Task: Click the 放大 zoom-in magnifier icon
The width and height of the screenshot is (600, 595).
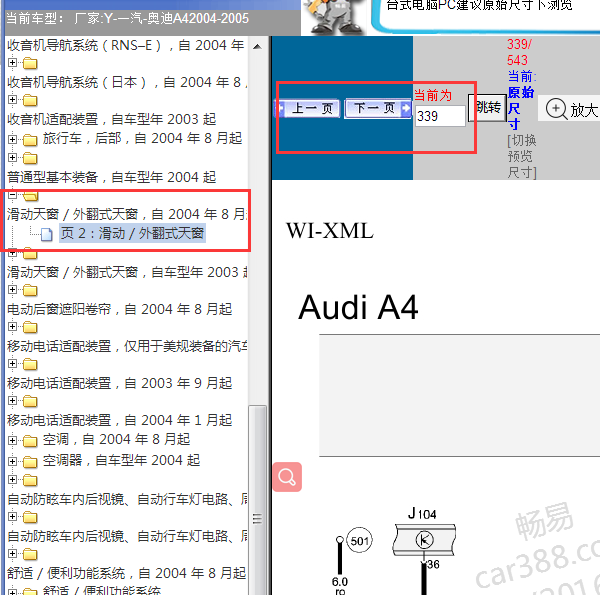Action: [x=556, y=109]
